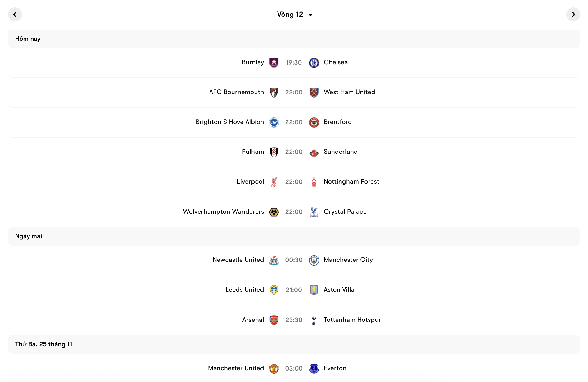Screen dimensions: 588x382
Task: Open the Vòng 12 round dropdown
Action: pyautogui.click(x=294, y=14)
